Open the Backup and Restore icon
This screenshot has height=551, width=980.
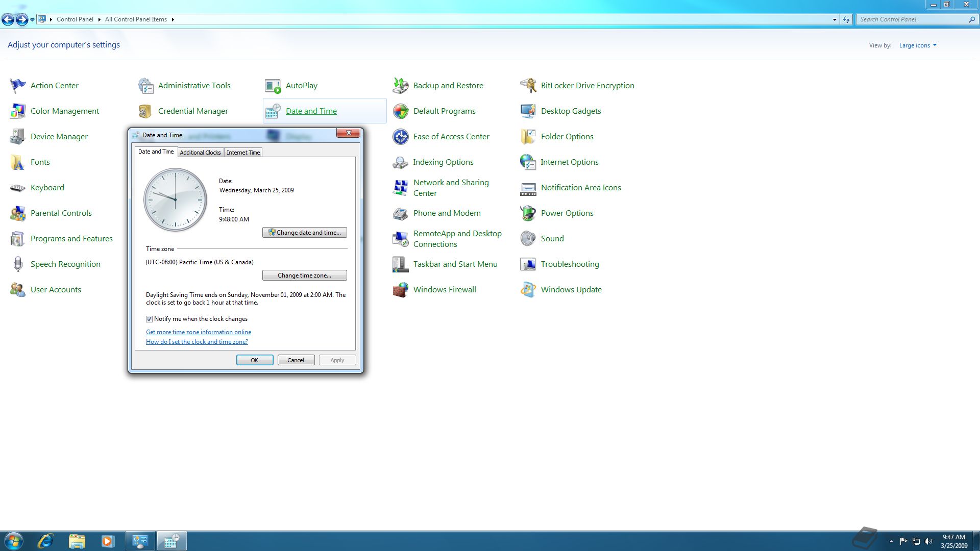401,86
